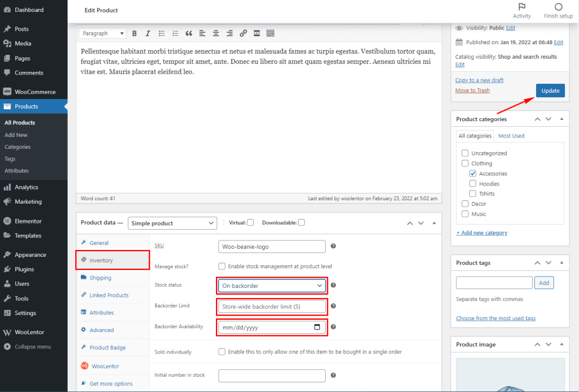Insert the Read More tag
579x392 pixels.
(257, 33)
